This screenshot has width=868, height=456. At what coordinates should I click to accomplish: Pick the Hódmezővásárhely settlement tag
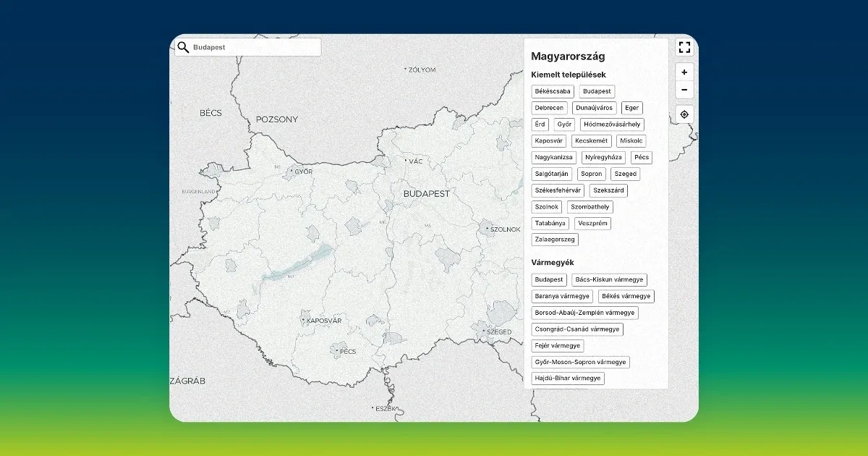pyautogui.click(x=611, y=124)
